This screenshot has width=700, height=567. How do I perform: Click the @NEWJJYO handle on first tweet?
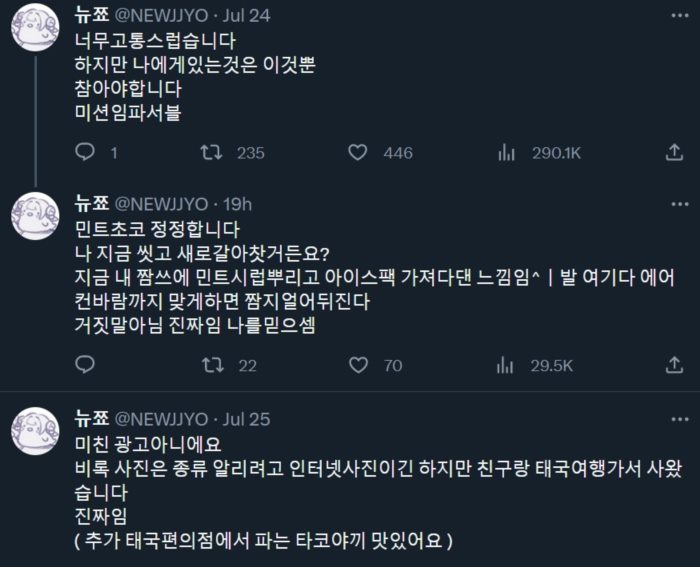pos(162,15)
